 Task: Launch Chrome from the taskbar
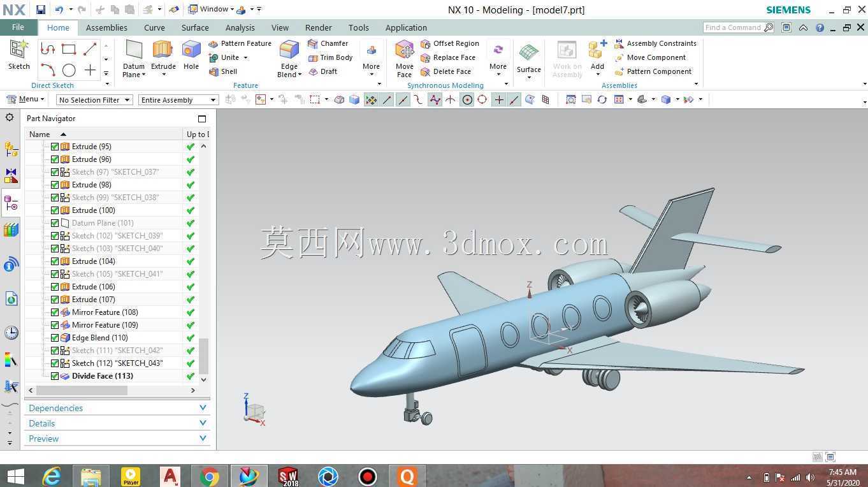click(x=210, y=476)
